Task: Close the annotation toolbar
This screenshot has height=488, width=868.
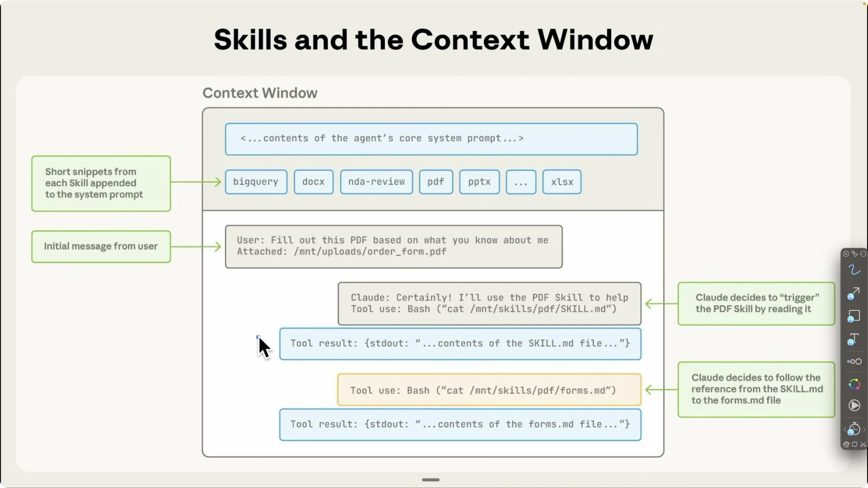Action: click(846, 254)
